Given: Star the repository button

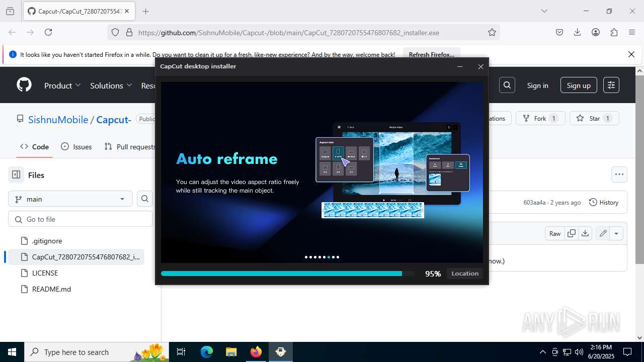Looking at the screenshot, I should tap(594, 118).
